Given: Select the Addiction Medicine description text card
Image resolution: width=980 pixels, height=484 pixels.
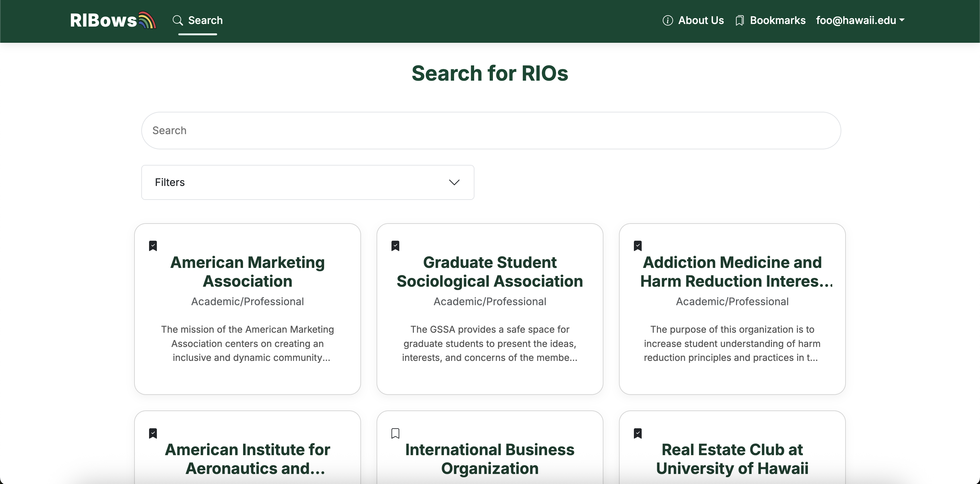Looking at the screenshot, I should coord(732,343).
